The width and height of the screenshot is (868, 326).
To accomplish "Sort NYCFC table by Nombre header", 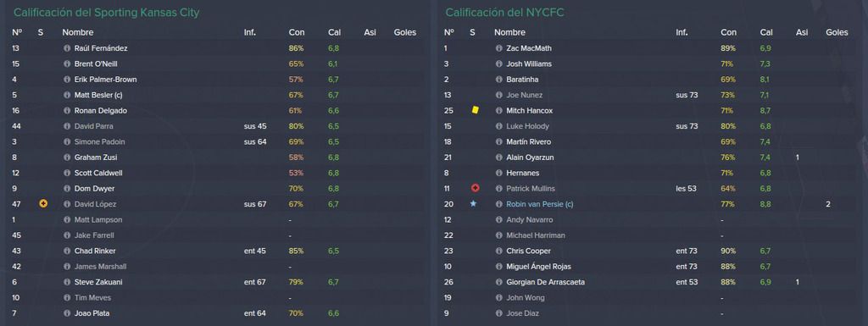I will [x=509, y=32].
